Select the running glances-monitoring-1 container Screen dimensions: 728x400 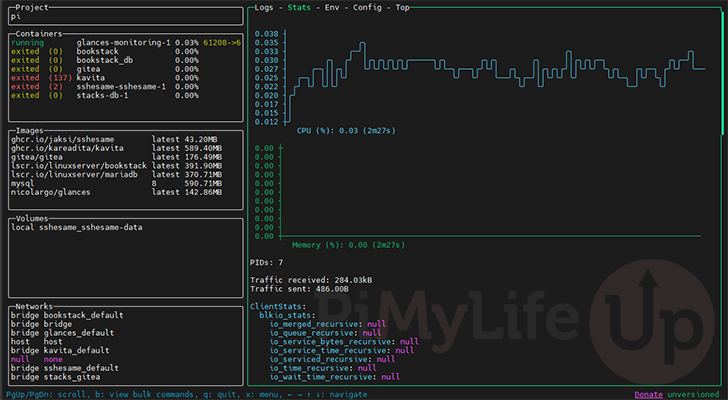[120, 44]
